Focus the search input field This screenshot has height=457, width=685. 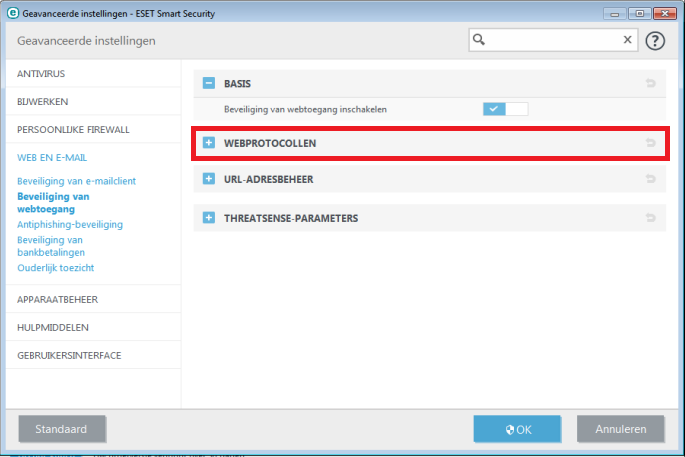[553, 40]
